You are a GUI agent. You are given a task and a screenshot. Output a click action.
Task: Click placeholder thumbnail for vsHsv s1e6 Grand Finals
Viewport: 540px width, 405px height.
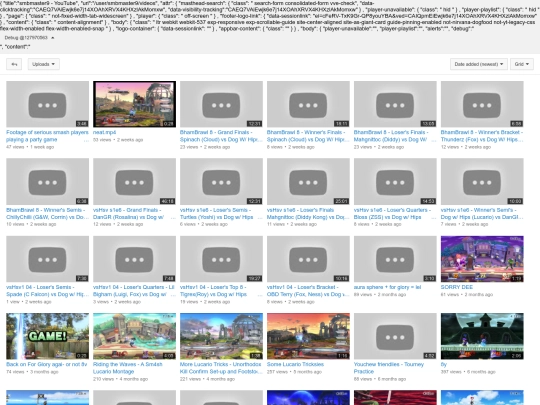pyautogui.click(x=134, y=181)
